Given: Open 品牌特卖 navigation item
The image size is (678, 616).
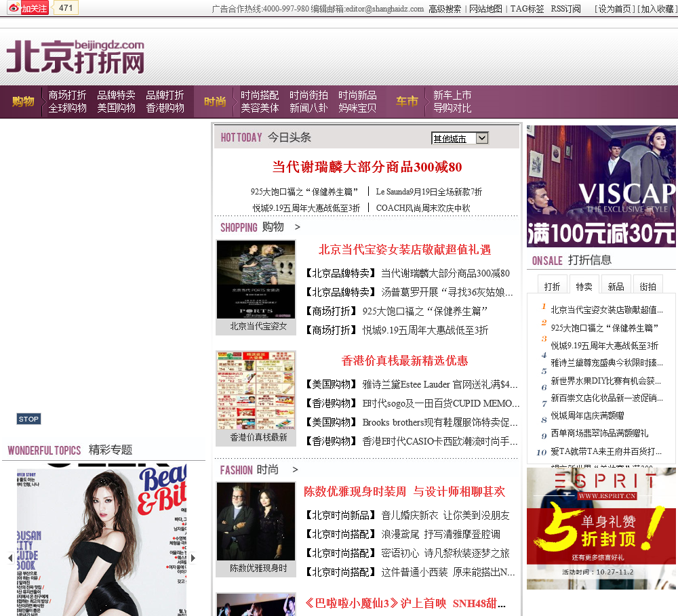Looking at the screenshot, I should [x=117, y=95].
